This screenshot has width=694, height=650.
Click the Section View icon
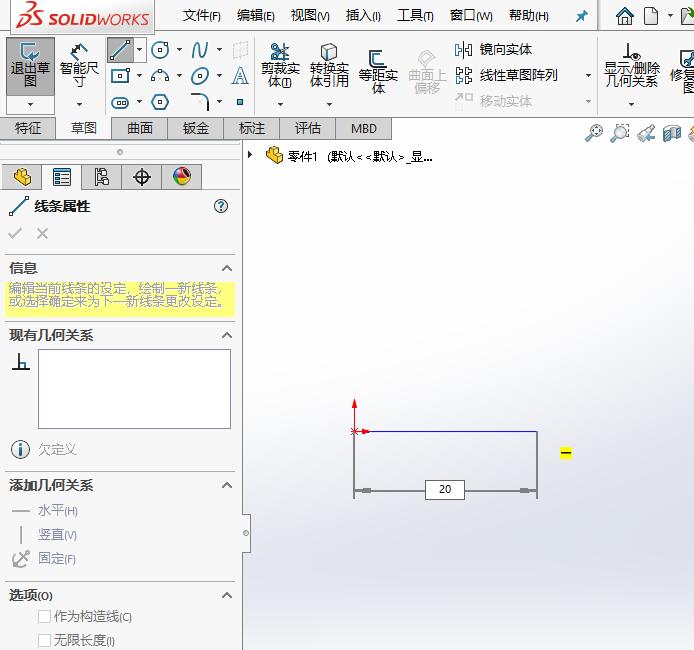672,133
